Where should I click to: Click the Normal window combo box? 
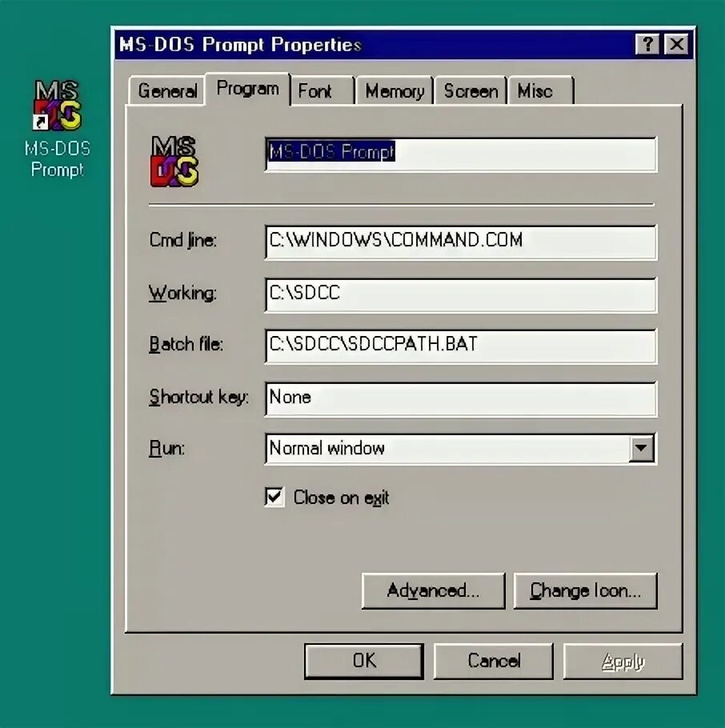click(461, 449)
